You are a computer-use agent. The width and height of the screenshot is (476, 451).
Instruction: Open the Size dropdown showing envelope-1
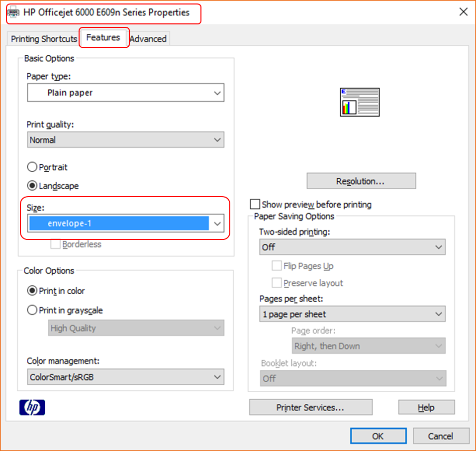click(x=126, y=224)
